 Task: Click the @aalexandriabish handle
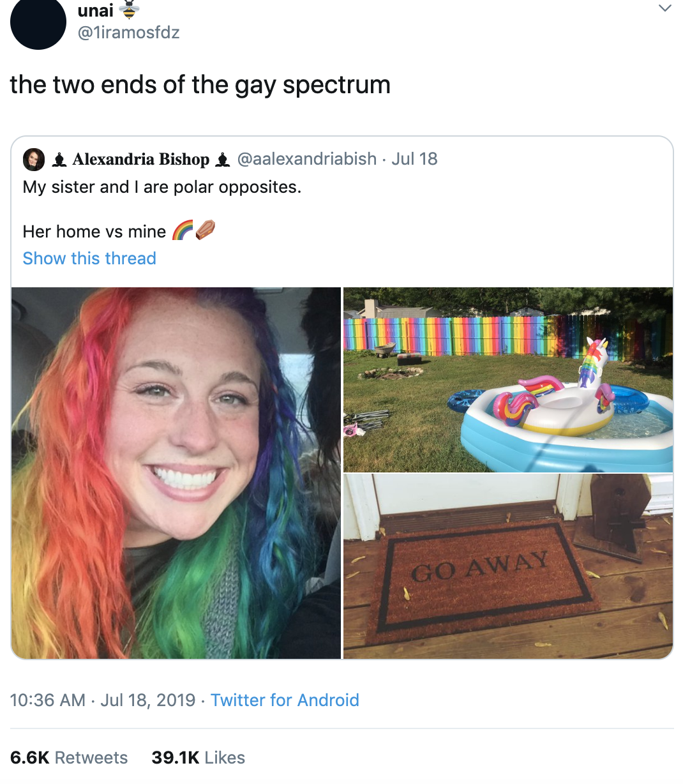tap(306, 159)
